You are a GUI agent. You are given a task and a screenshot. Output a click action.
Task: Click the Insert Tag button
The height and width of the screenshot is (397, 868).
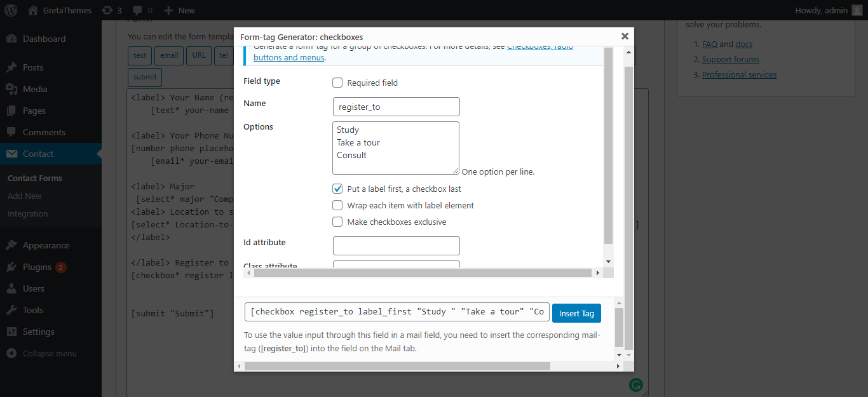tap(576, 313)
